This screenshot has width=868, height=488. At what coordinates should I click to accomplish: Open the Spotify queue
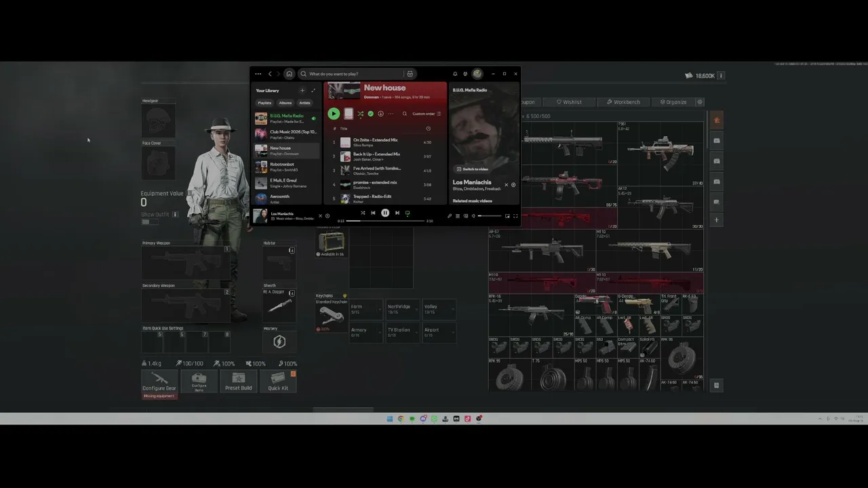(458, 216)
